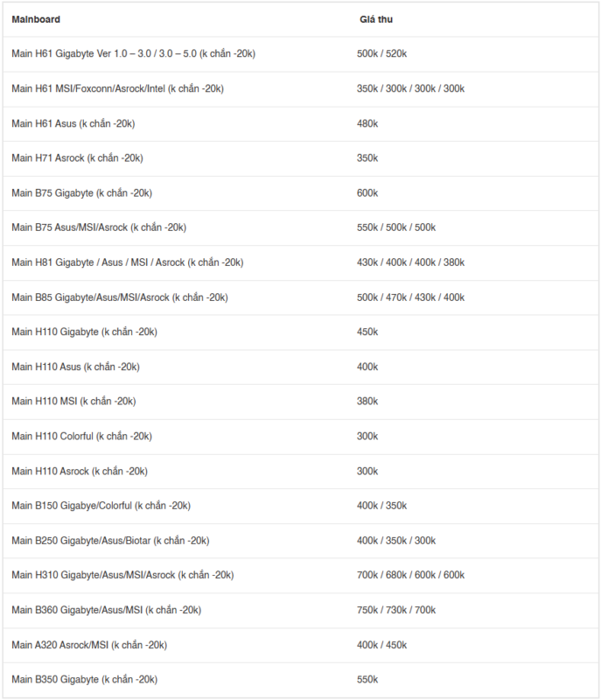Click the 550k / 500k / 500k price

[396, 227]
